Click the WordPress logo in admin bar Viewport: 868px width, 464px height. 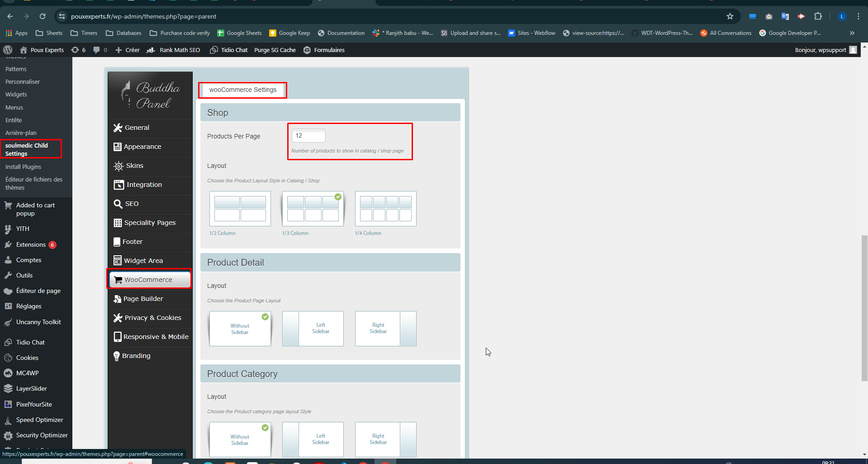point(8,50)
